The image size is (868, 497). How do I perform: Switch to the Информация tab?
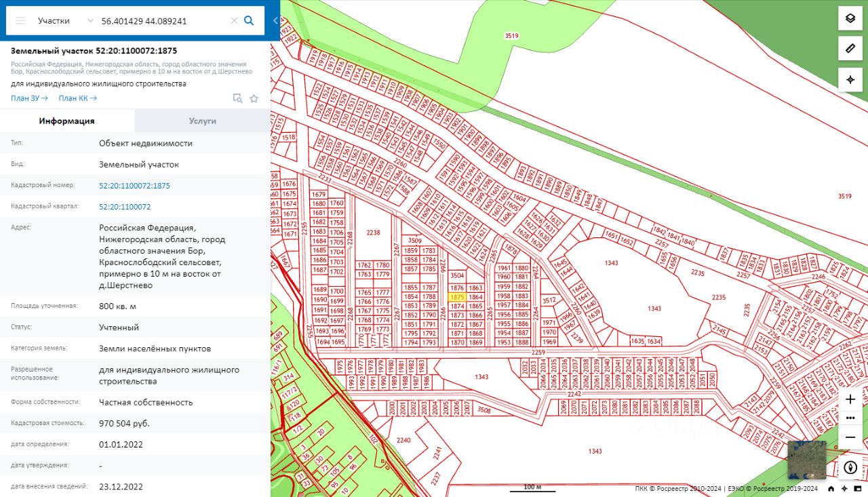coord(67,121)
